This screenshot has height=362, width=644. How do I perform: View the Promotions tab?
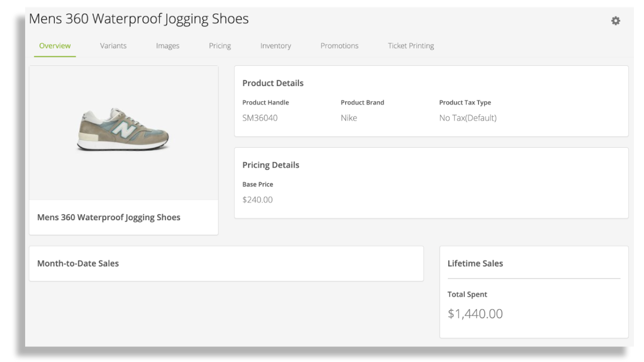point(340,46)
